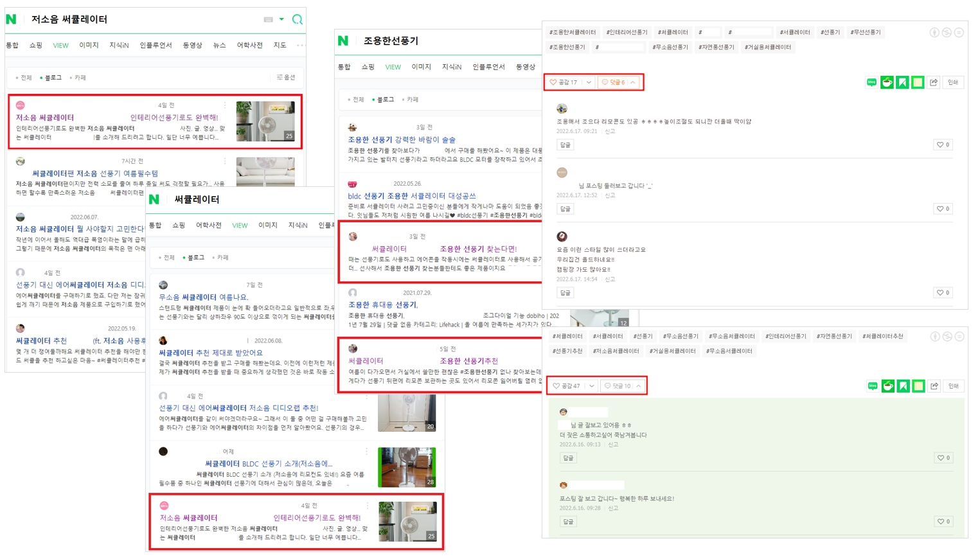Open result 조용한 휴대용 선풍기
This screenshot has width=980, height=559.
click(x=382, y=305)
